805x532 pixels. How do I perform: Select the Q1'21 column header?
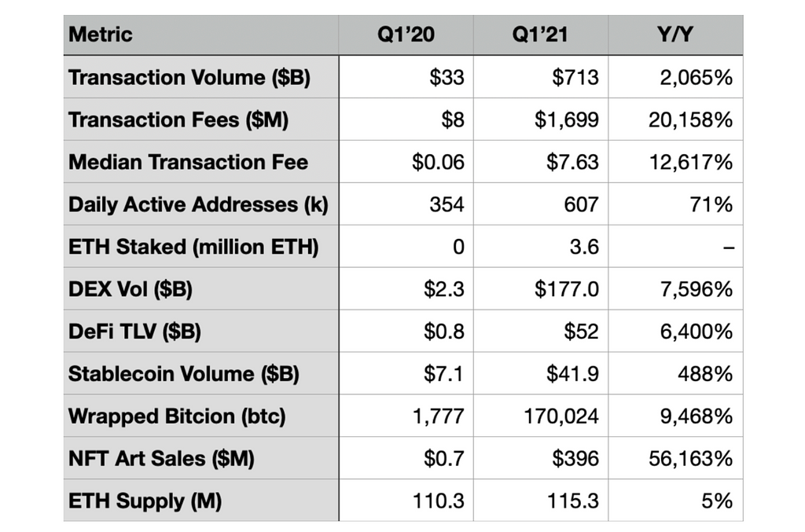tap(540, 35)
